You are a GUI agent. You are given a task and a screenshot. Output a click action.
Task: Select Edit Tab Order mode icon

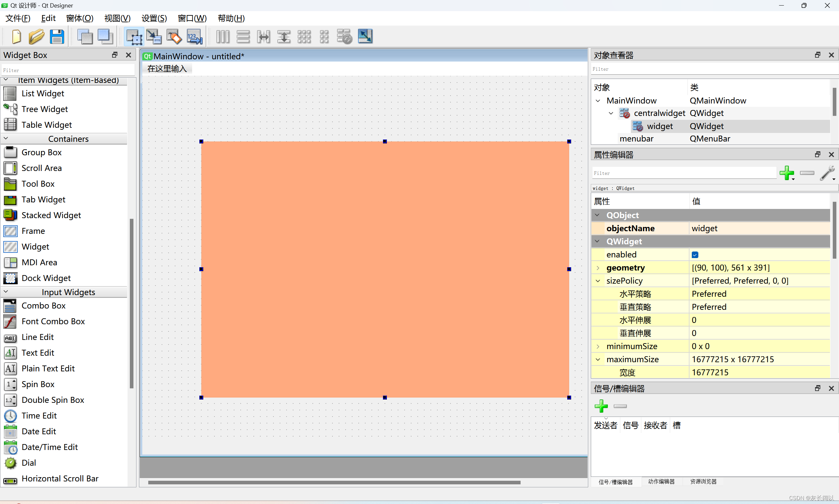(x=194, y=36)
